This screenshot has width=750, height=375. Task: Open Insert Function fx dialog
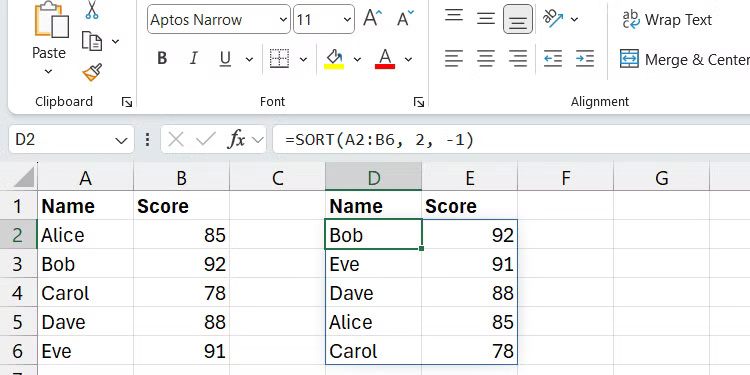coord(236,140)
